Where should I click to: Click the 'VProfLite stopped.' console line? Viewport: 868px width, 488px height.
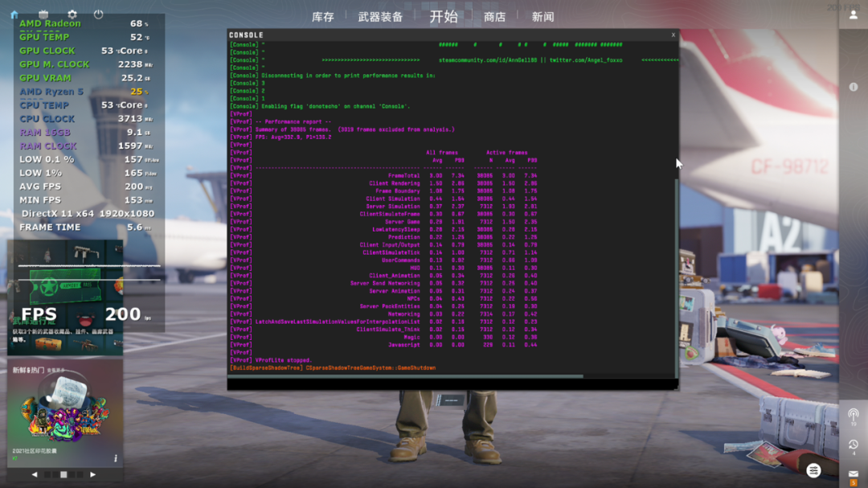(271, 360)
